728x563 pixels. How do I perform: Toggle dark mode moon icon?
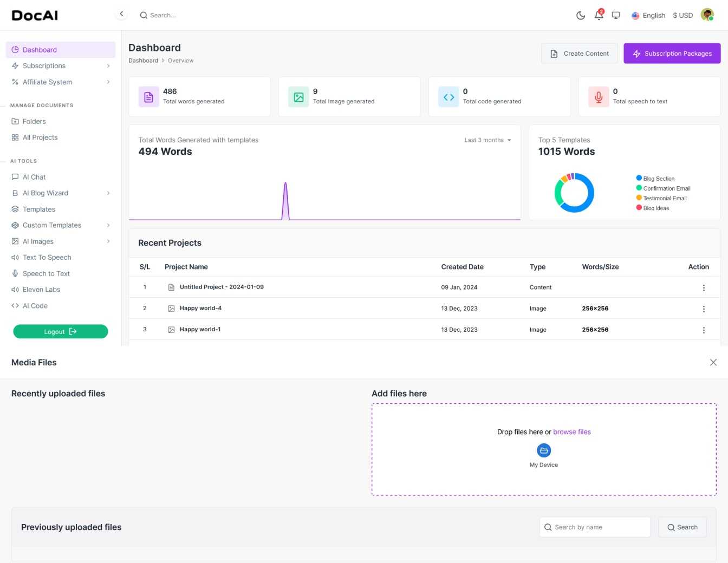[x=581, y=15]
